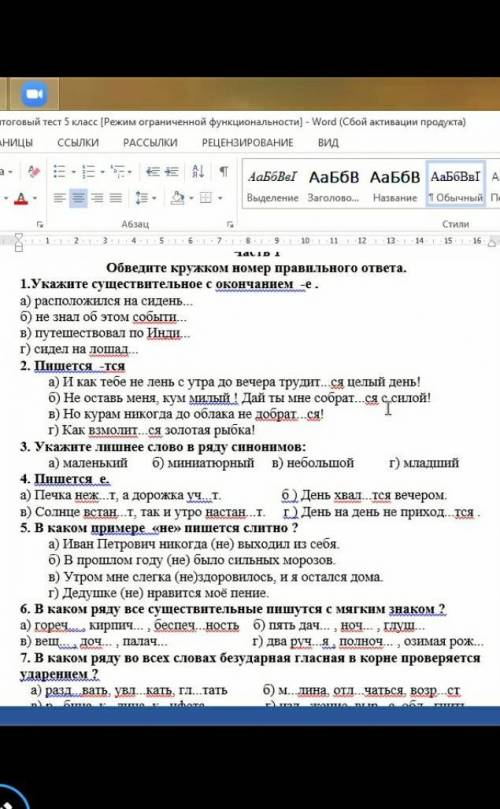Click answer 'в) путешествовал по Инди...'
This screenshot has height=809, width=500.
[x=105, y=333]
